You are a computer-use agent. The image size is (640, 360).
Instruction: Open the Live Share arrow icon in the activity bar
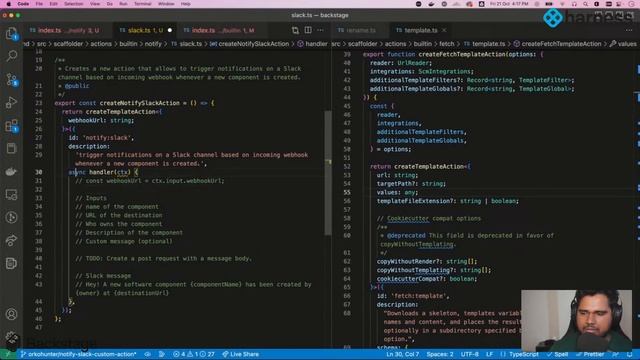[x=11, y=240]
